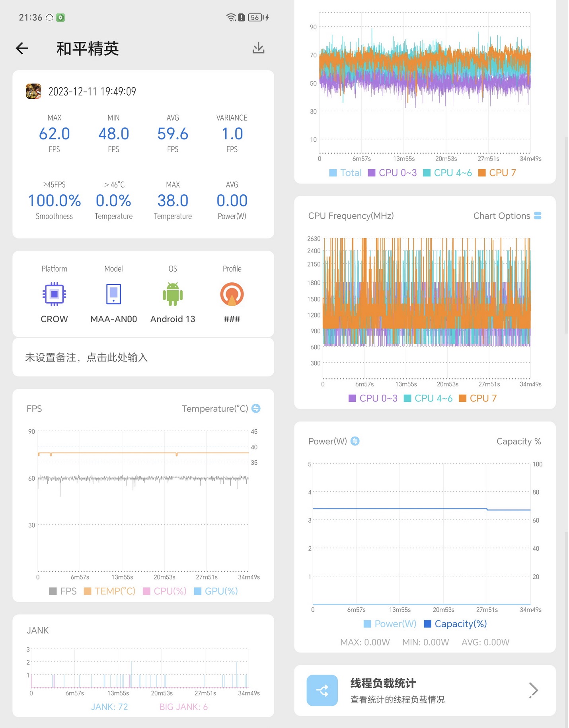Toggle CPU 7 in CPU usage legend
Image resolution: width=569 pixels, height=728 pixels.
click(x=497, y=172)
